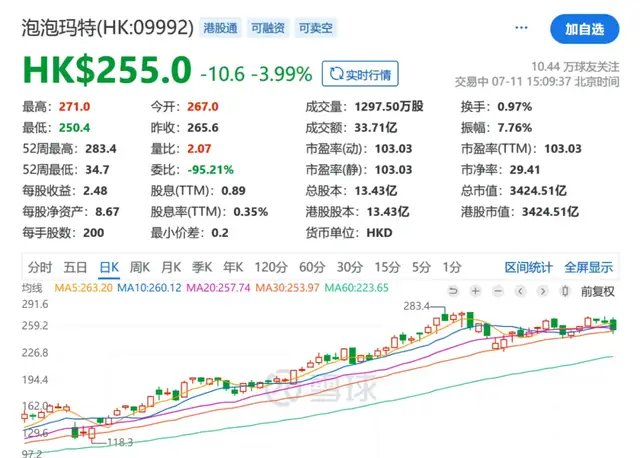Click the 加自选 add to watchlist button
This screenshot has width=640, height=458.
tap(584, 29)
